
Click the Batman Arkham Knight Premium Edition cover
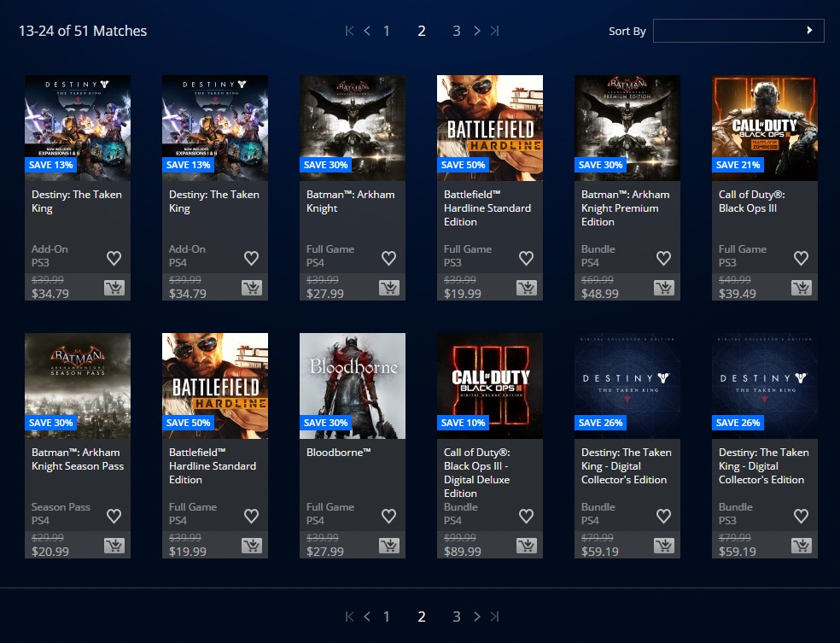(x=627, y=127)
